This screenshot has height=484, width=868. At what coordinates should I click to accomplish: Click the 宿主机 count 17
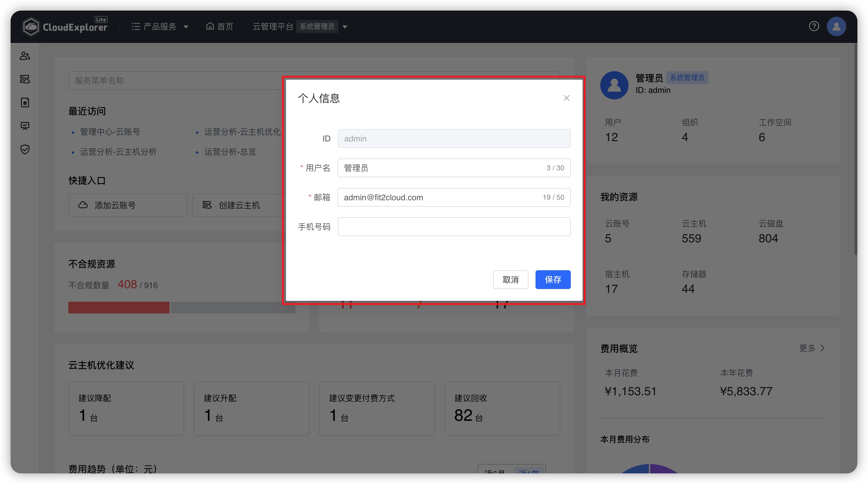point(611,289)
